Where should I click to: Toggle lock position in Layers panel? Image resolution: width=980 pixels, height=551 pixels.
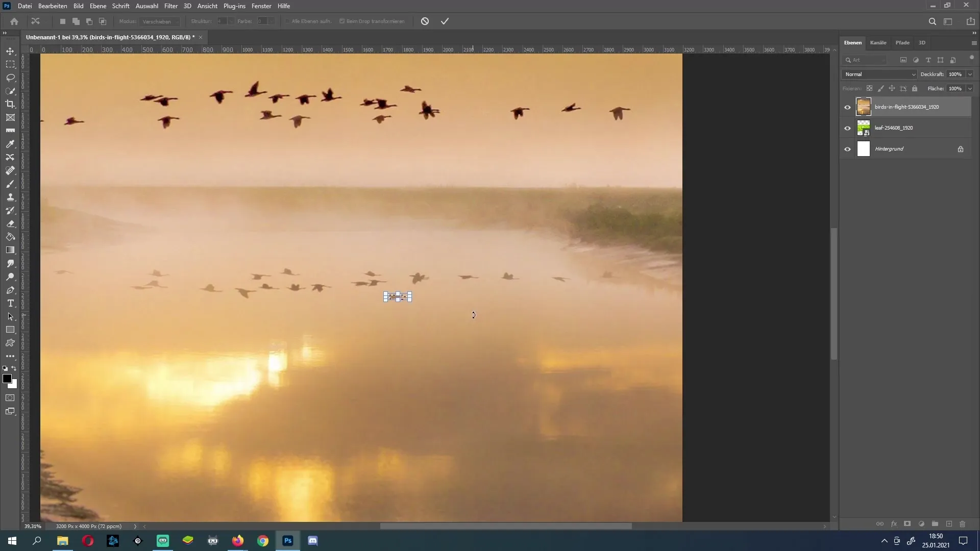point(892,88)
